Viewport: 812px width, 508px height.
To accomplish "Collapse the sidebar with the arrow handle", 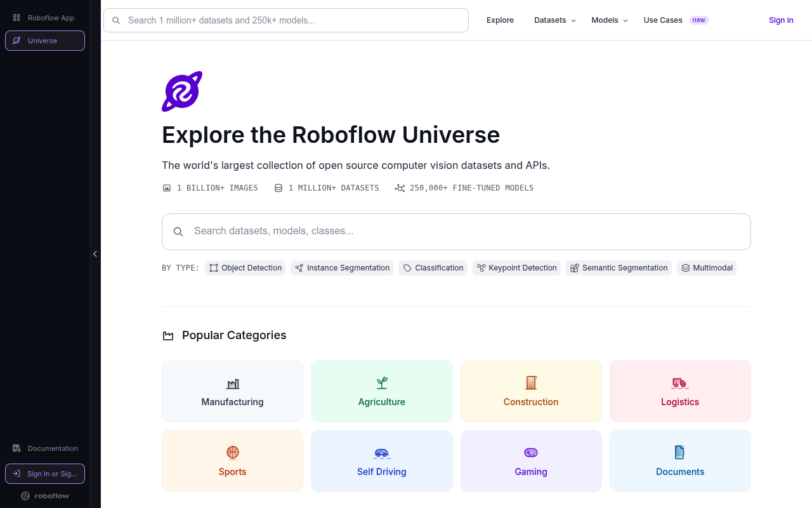I will tap(95, 254).
